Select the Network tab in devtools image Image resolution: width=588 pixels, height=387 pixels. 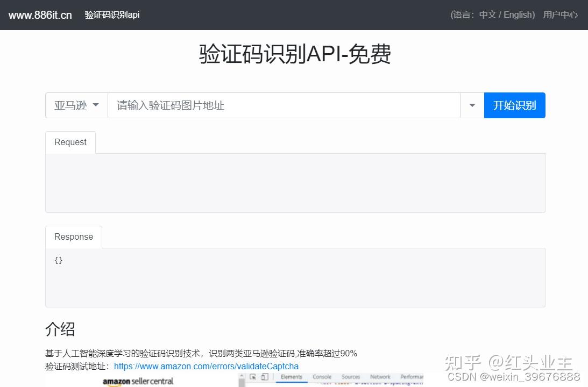380,377
